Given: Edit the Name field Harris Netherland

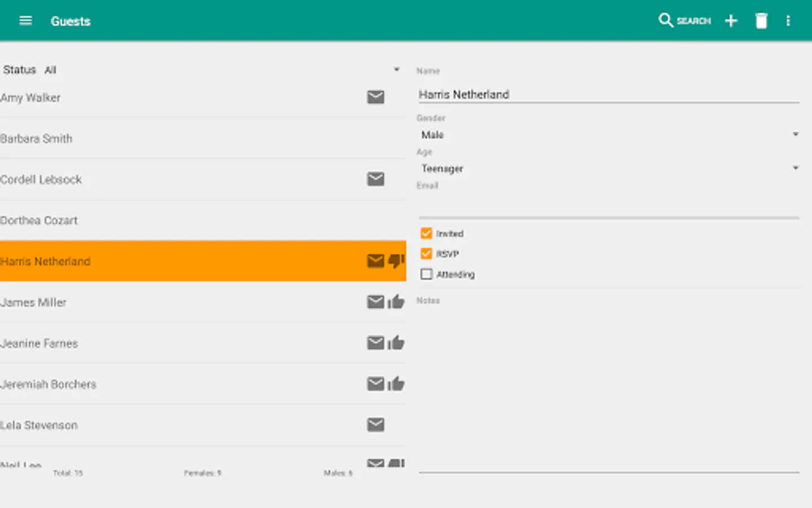Looking at the screenshot, I should 609,94.
